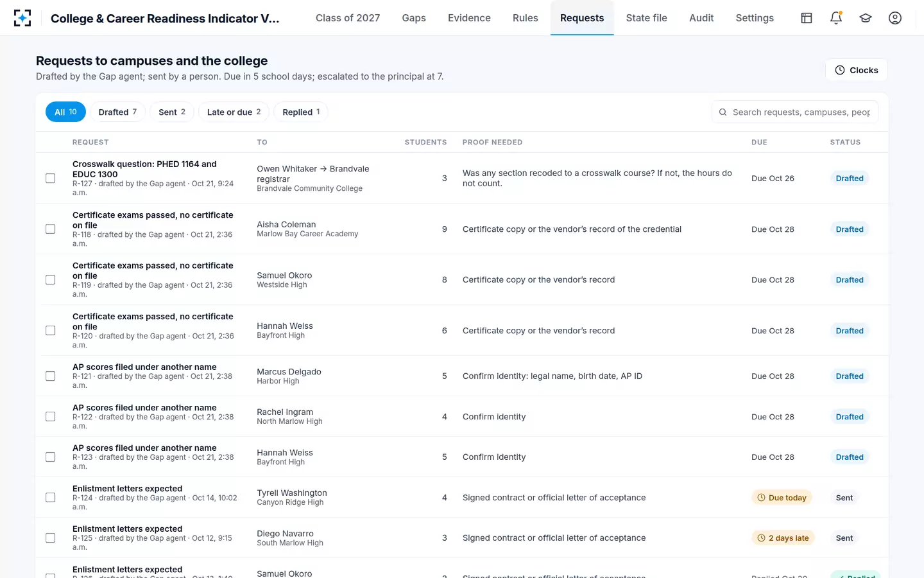Screen dimensions: 924x578
Task: Check the R-119 Samuel Okoro row
Action: [x=51, y=280]
